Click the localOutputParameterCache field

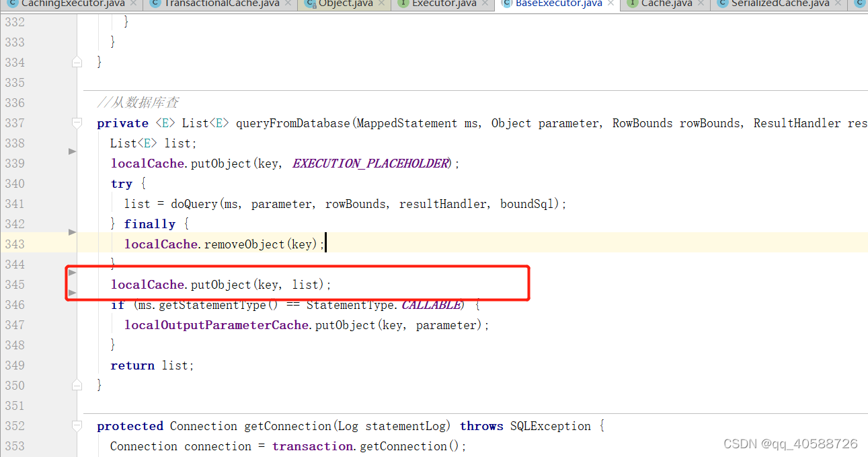tap(218, 325)
